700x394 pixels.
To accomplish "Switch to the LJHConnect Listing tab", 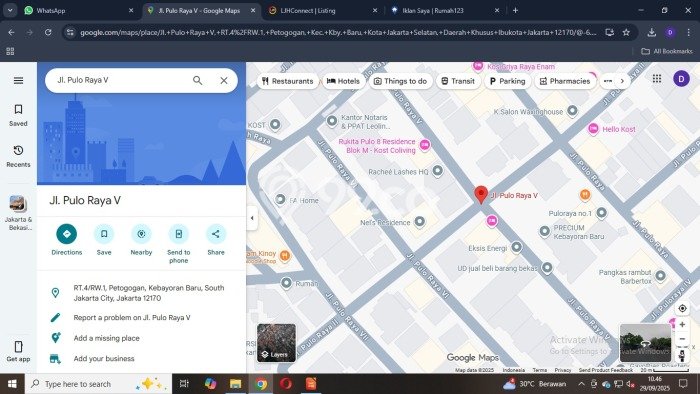I will [x=324, y=10].
